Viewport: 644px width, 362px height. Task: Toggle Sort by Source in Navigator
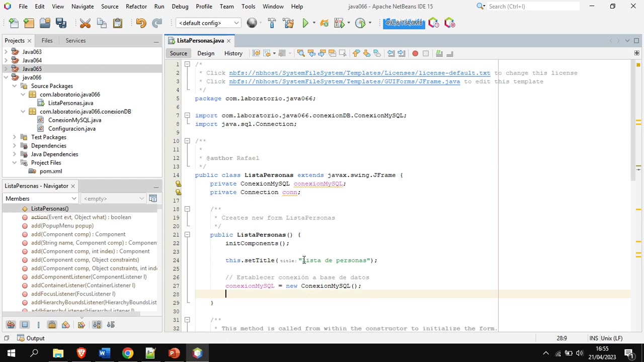pos(111,325)
